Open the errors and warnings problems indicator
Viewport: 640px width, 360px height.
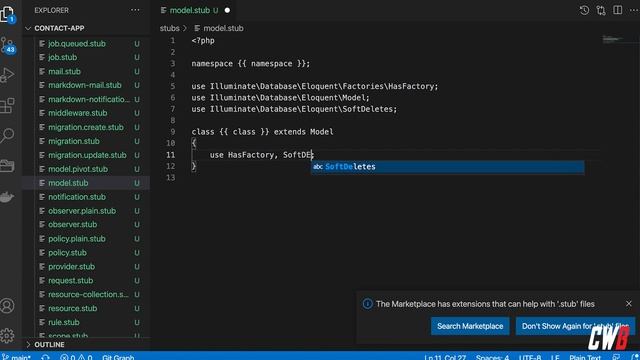76,357
